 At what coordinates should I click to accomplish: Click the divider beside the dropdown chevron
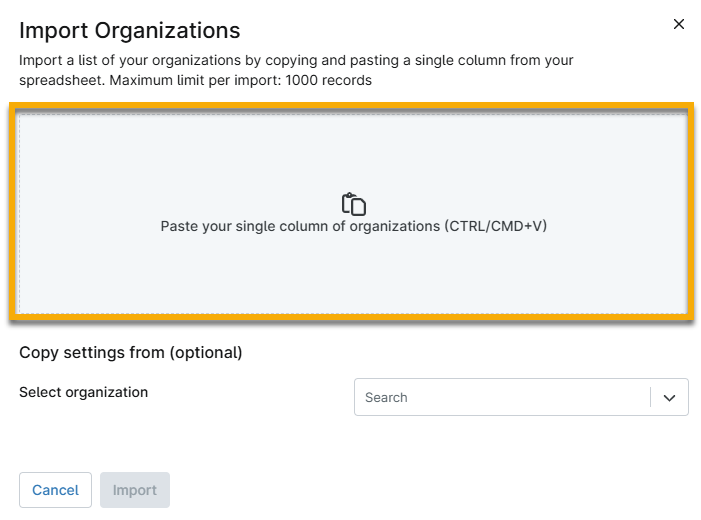(650, 398)
